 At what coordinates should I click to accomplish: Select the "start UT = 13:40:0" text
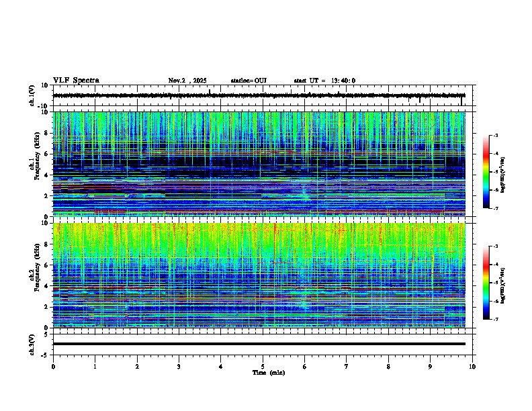point(324,81)
